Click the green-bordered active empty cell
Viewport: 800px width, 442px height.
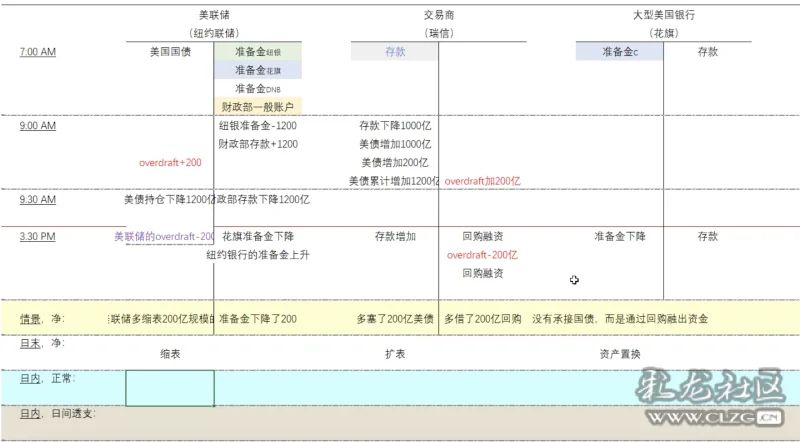[x=170, y=388]
